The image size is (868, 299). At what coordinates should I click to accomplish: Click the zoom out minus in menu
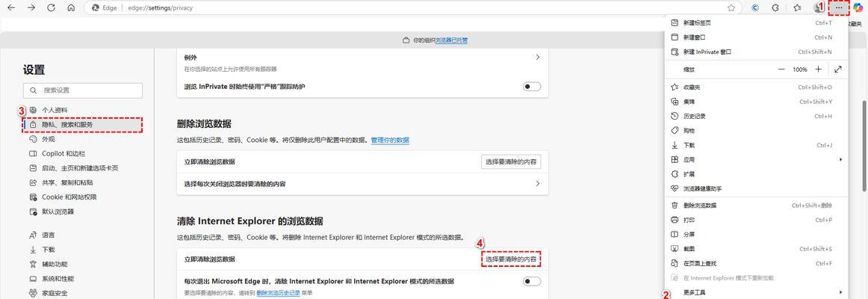point(781,70)
